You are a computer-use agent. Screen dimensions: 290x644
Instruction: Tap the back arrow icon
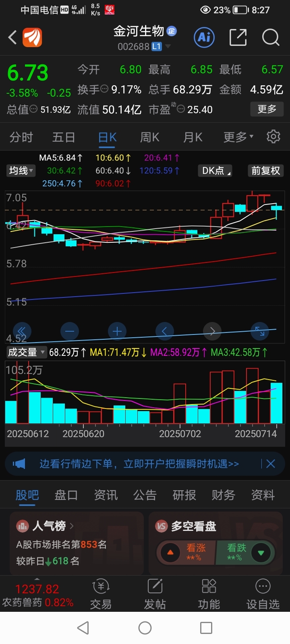(13, 37)
